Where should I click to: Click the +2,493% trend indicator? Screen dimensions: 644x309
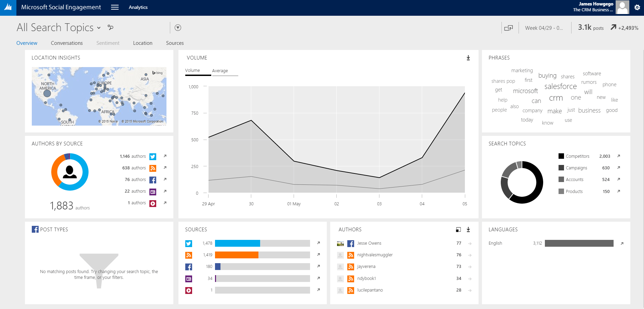(x=625, y=28)
